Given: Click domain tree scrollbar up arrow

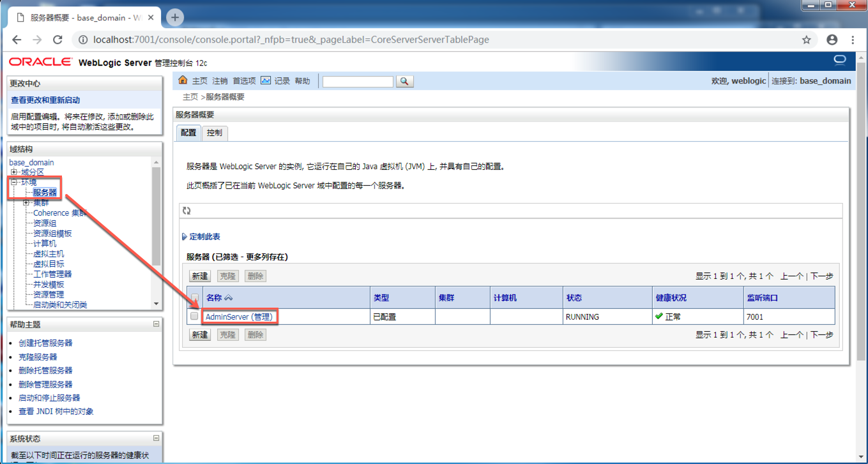Looking at the screenshot, I should [x=156, y=163].
